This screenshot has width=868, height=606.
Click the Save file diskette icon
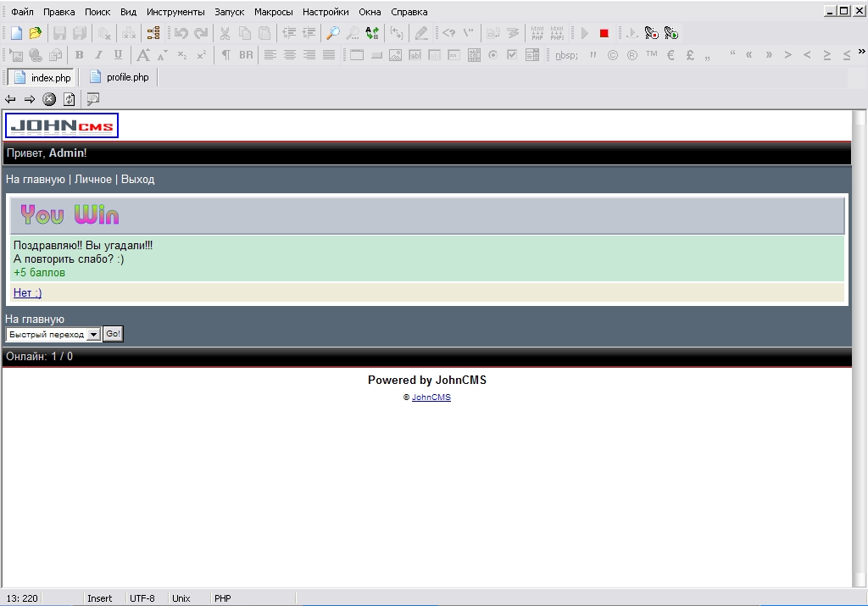coord(59,33)
